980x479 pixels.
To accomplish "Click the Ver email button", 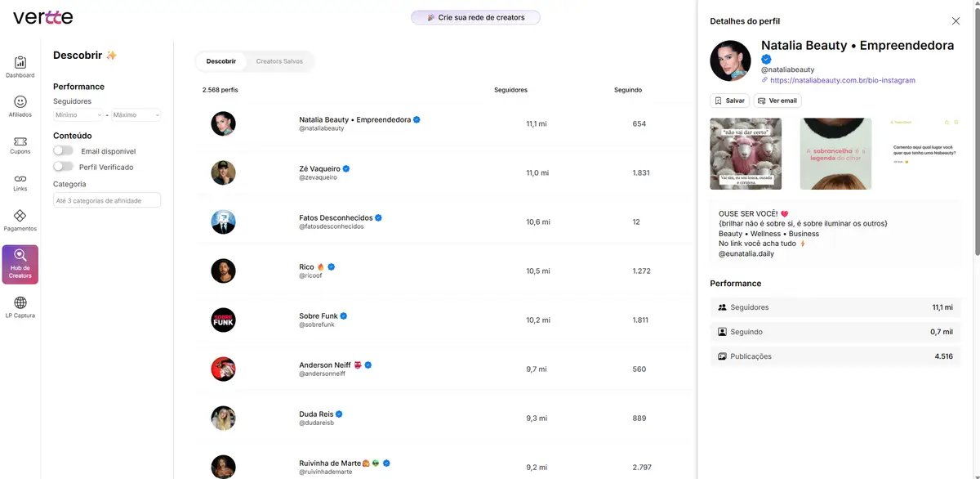I will point(777,100).
